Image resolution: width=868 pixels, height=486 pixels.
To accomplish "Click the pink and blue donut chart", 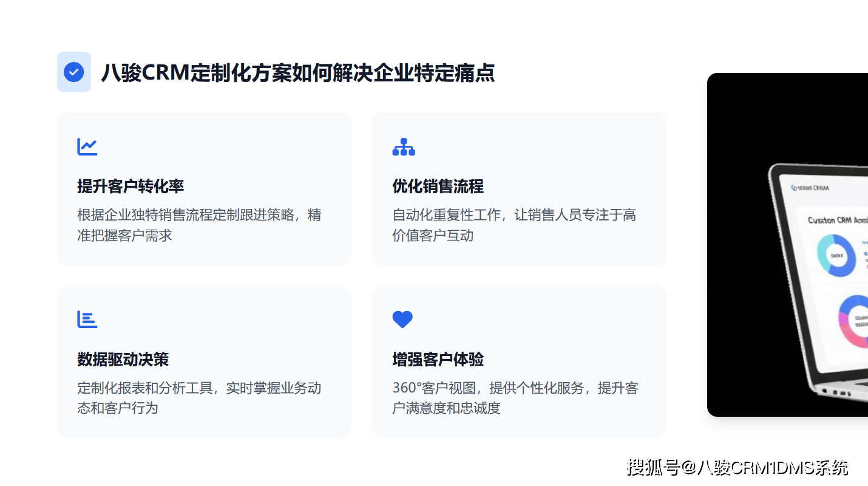I will [x=855, y=321].
